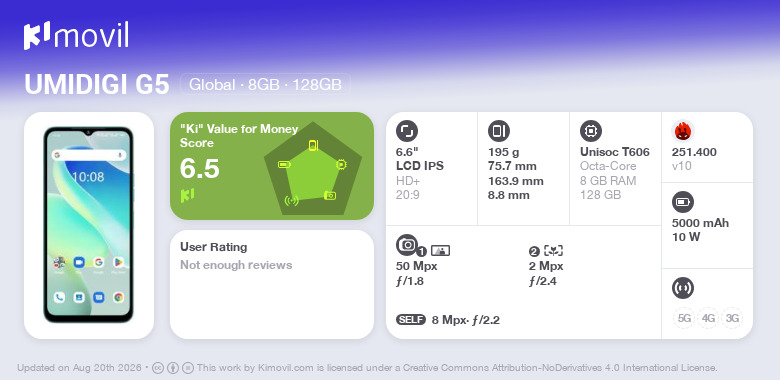Image resolution: width=780 pixels, height=380 pixels.
Task: Click the Kimovil.com license link text
Action: point(285,368)
